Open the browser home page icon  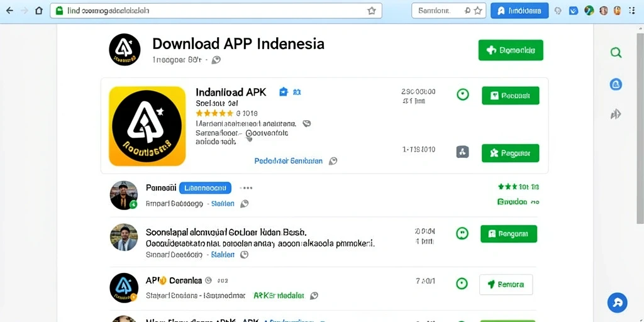pos(39,11)
